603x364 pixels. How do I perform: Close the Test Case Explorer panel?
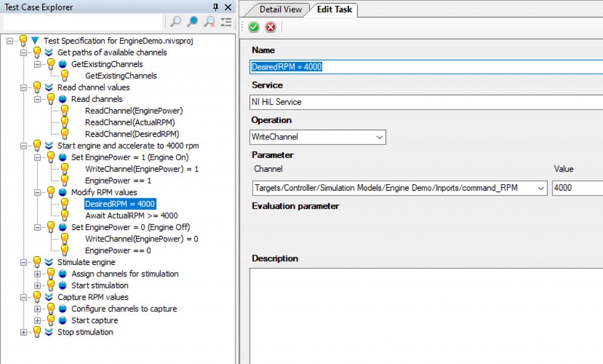[227, 7]
